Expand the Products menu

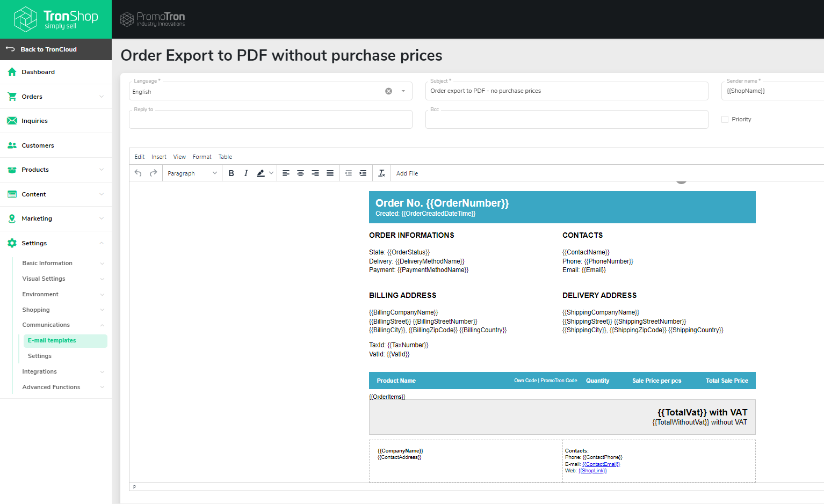pyautogui.click(x=102, y=170)
